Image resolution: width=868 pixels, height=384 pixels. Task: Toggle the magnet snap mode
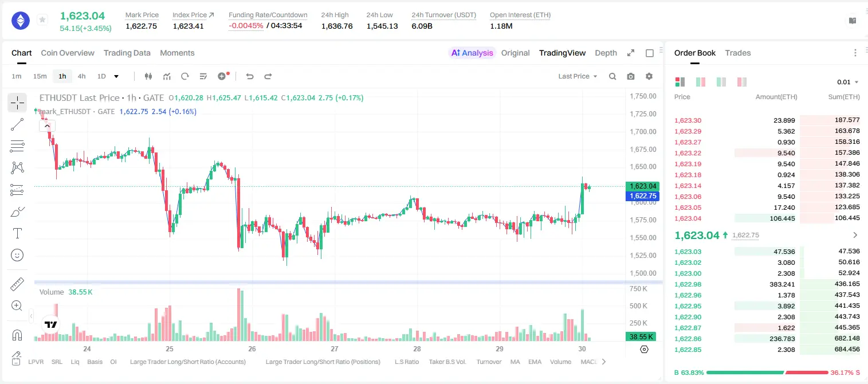click(x=17, y=335)
